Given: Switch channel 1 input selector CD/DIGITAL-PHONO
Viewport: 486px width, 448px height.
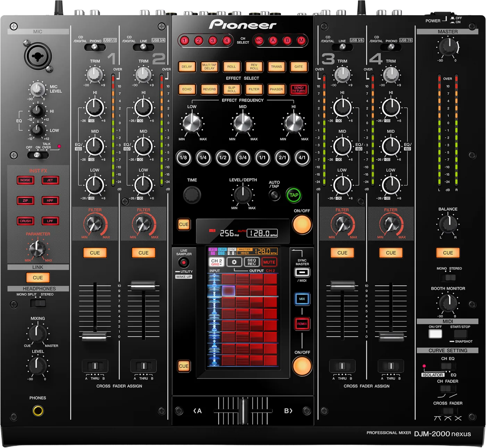Looking at the screenshot, I should tap(95, 47).
